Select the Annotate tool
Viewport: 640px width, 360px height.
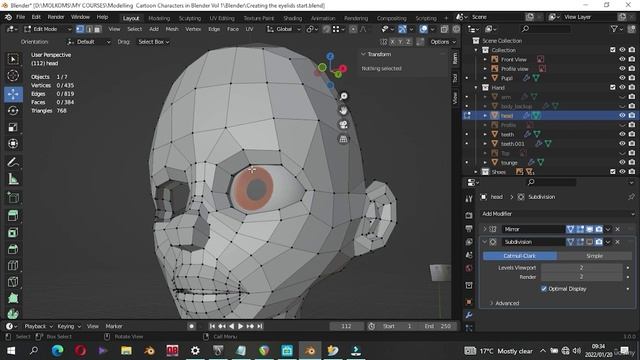tap(13, 162)
